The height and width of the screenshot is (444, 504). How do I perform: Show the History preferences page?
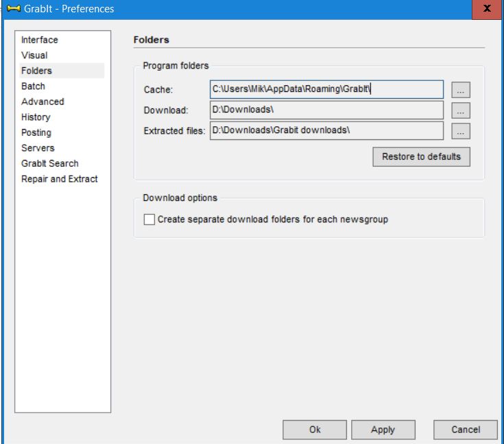pyautogui.click(x=36, y=117)
